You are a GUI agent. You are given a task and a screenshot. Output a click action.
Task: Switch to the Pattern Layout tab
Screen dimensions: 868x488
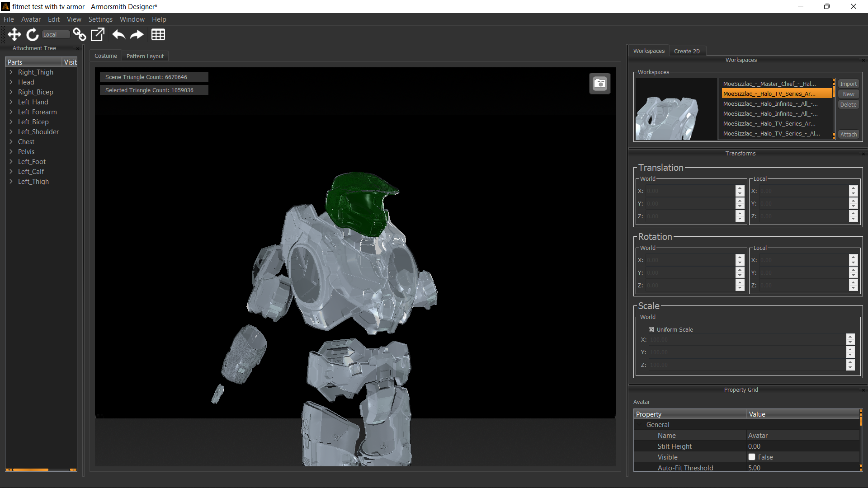pos(145,56)
